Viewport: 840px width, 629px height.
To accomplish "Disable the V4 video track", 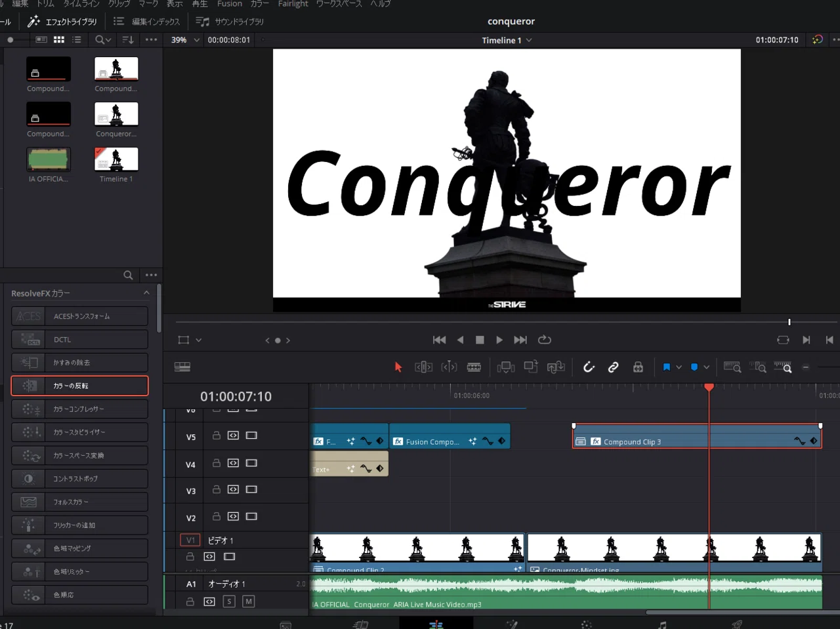I will 251,463.
